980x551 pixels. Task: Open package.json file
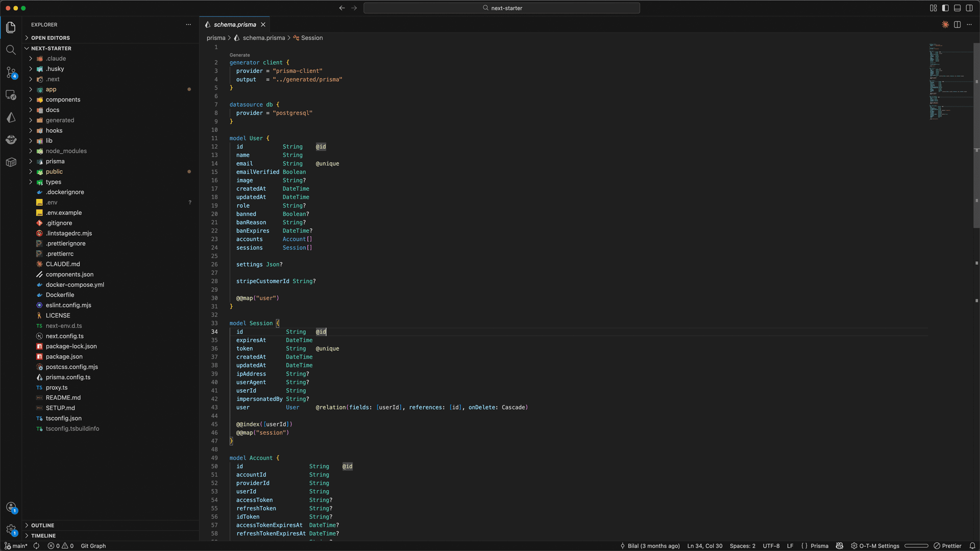click(x=64, y=357)
